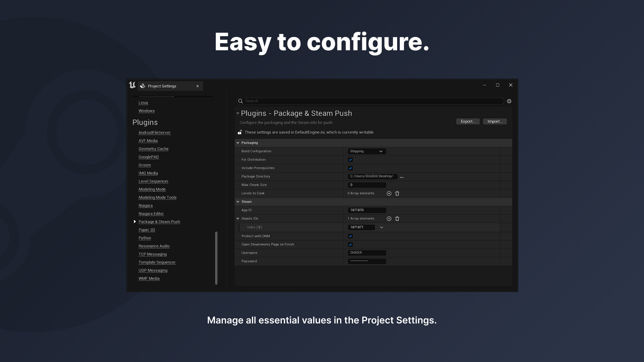The width and height of the screenshot is (644, 362).
Task: Click the Import... button
Action: click(494, 121)
